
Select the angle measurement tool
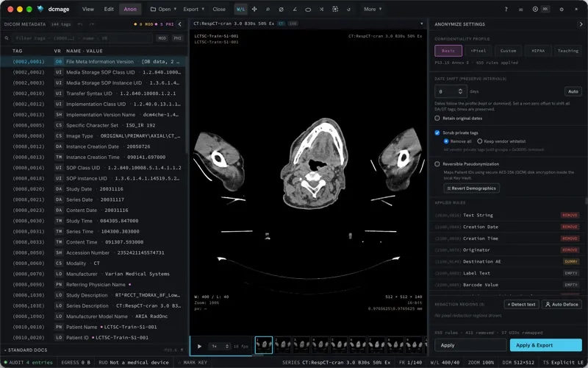click(295, 10)
